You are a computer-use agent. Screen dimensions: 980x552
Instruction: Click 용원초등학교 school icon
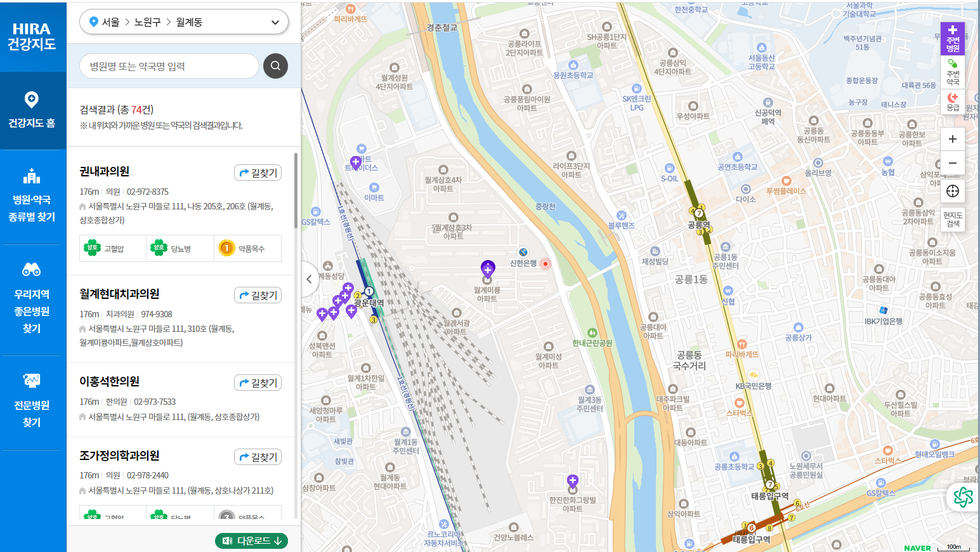(573, 65)
